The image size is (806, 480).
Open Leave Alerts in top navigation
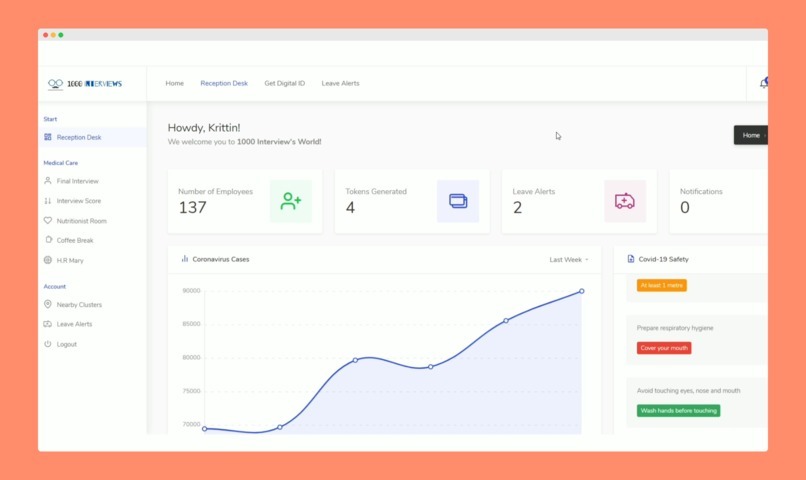[340, 83]
